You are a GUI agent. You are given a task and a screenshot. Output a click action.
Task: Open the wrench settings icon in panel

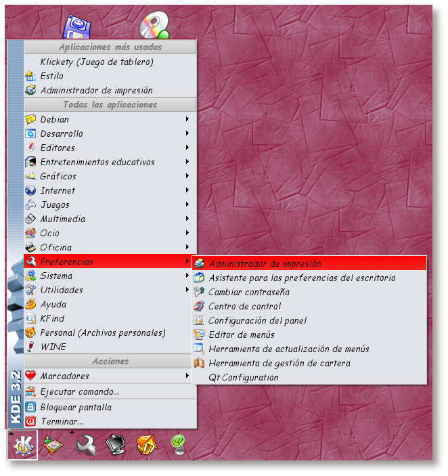coord(85,446)
